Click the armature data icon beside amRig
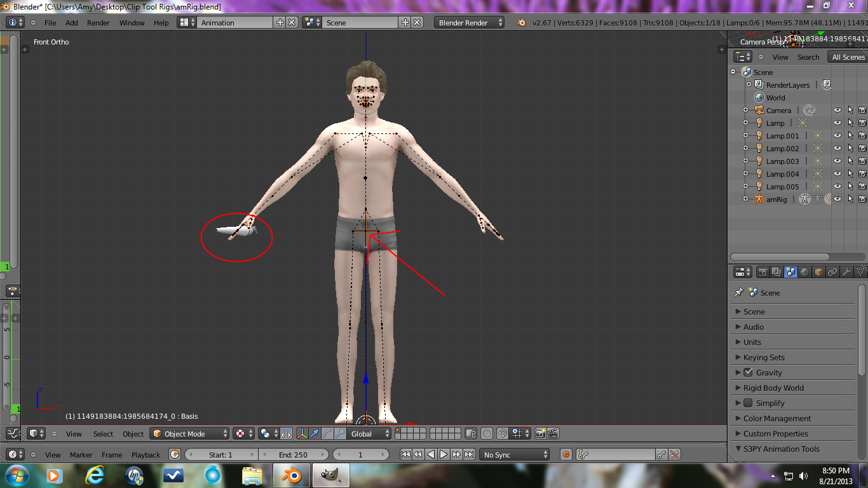This screenshot has width=868, height=488. [x=804, y=199]
